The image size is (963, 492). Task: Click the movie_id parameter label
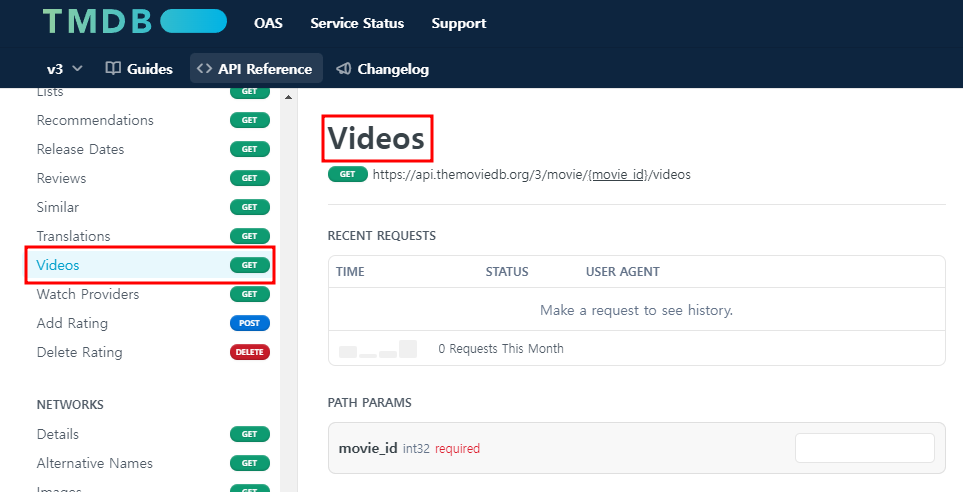[368, 448]
